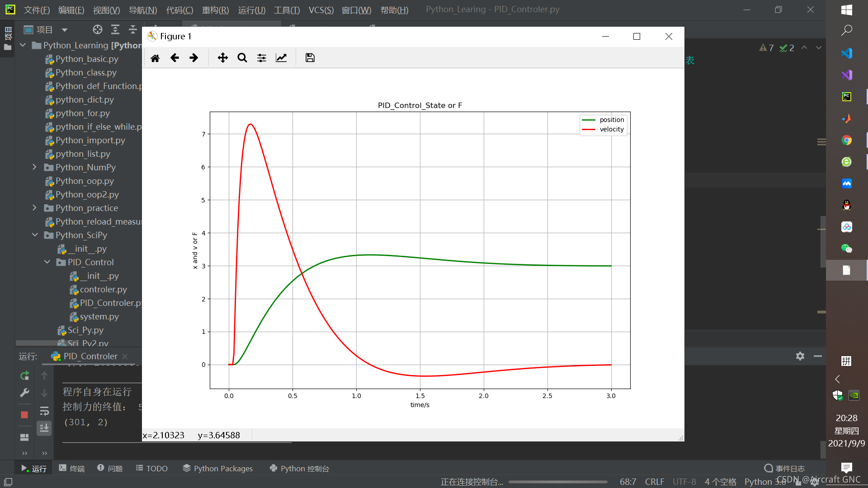
Task: Open the project view dropdown arrow
Action: click(x=65, y=30)
